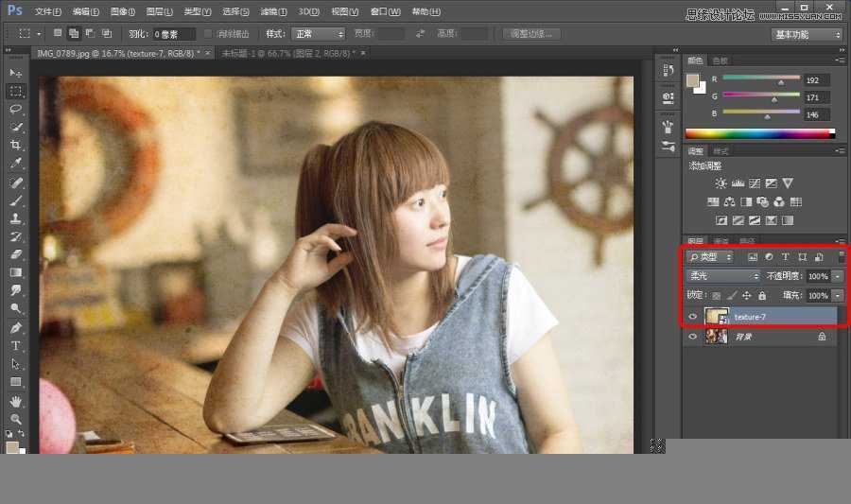Open the style dropdown showing 正常
The width and height of the screenshot is (851, 504).
tap(318, 34)
